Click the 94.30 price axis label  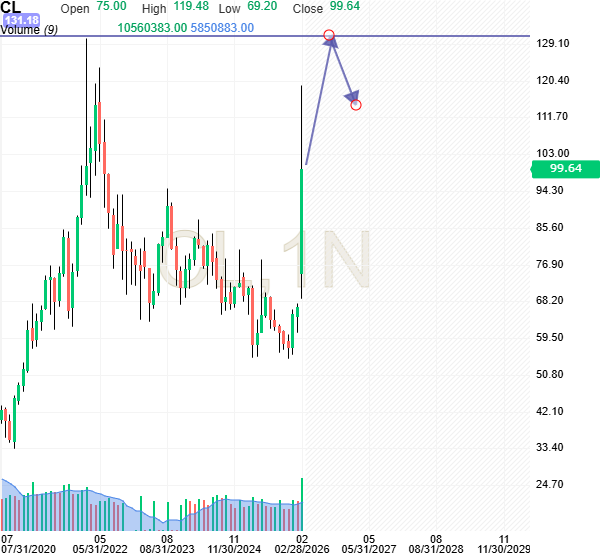[x=549, y=190]
